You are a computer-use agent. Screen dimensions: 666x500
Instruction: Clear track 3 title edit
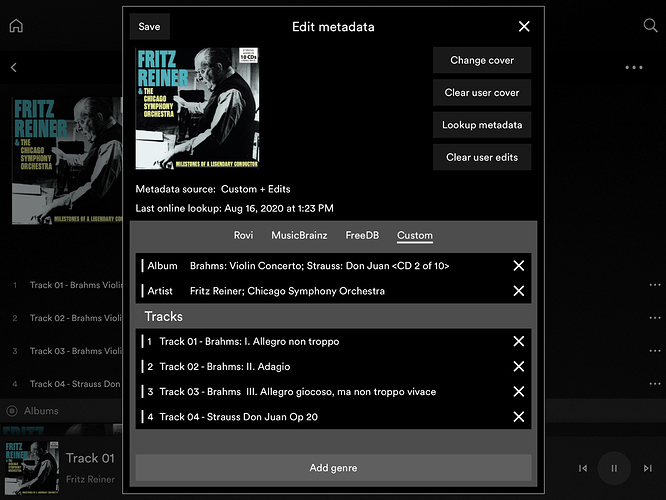[x=519, y=391]
